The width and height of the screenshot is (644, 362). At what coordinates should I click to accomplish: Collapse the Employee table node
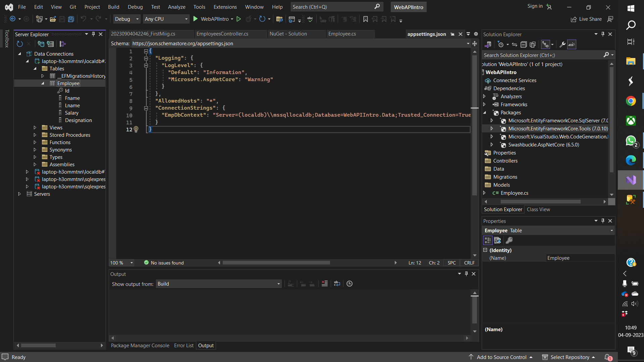point(43,83)
